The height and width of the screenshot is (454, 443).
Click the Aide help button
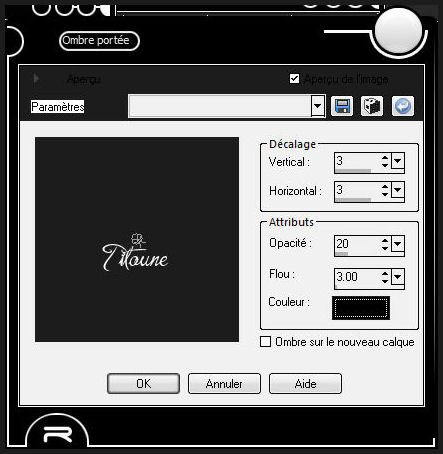coord(305,384)
